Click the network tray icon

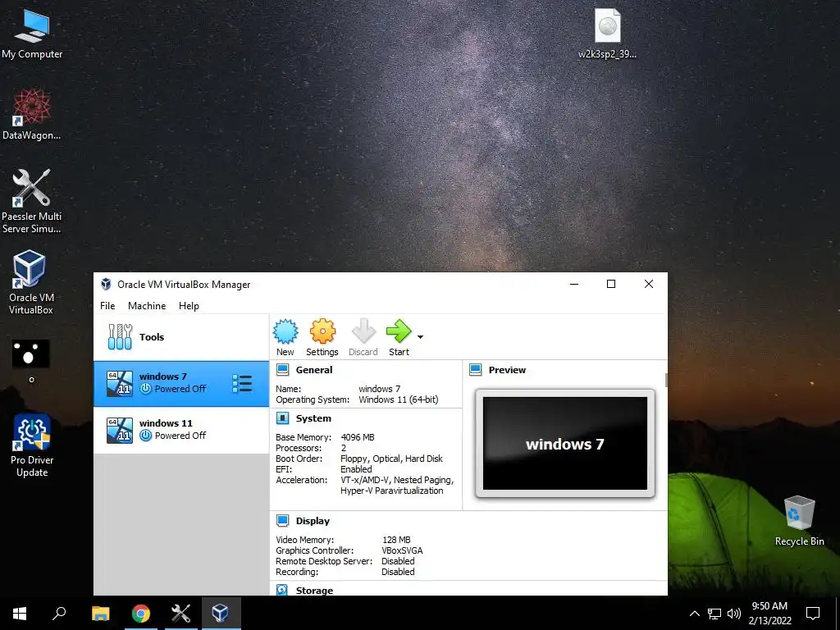tap(714, 614)
